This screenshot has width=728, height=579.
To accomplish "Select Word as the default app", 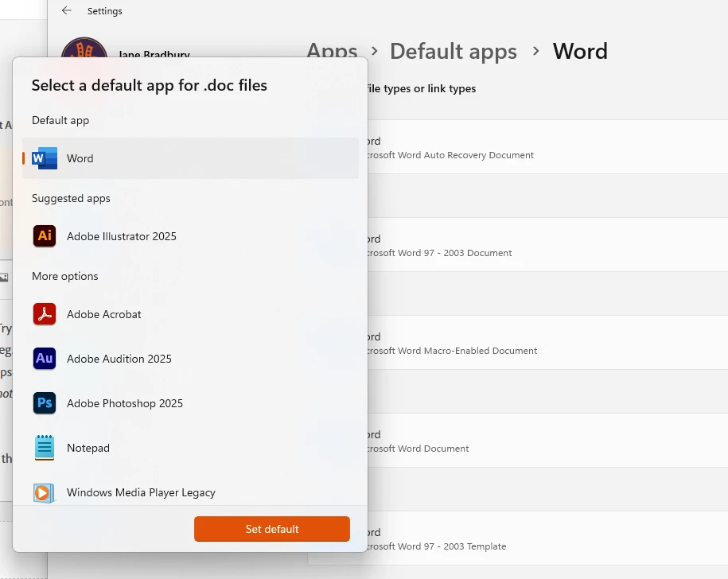I will click(x=190, y=158).
